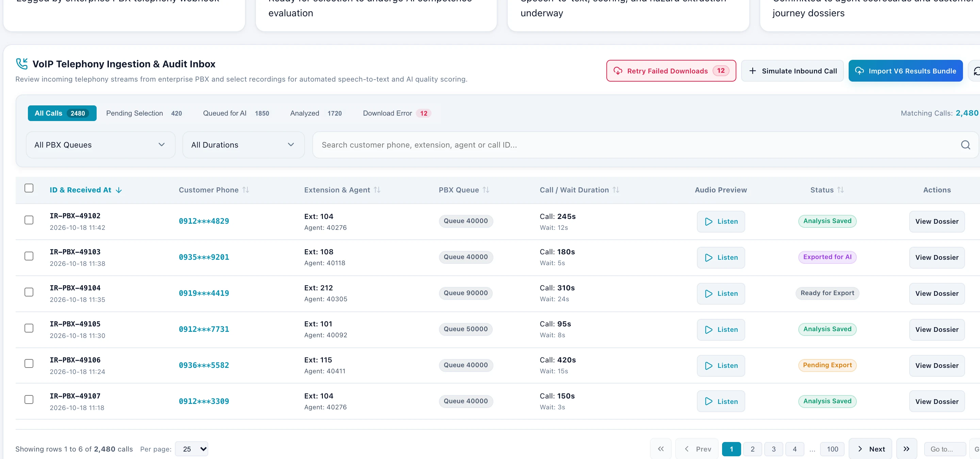Open the Per page 25 selector
The image size is (980, 459).
(x=191, y=449)
